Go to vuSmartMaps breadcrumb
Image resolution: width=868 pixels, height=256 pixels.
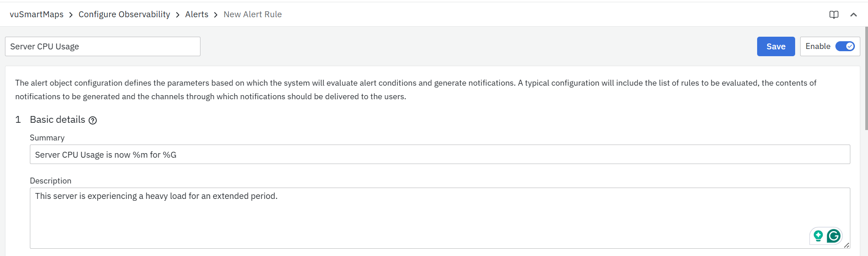tap(37, 14)
